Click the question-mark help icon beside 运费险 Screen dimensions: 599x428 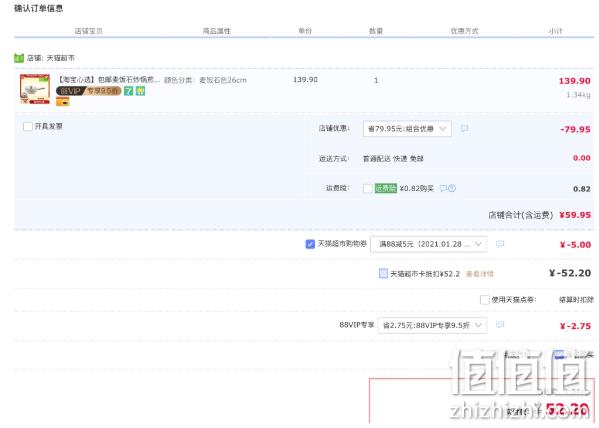point(452,188)
